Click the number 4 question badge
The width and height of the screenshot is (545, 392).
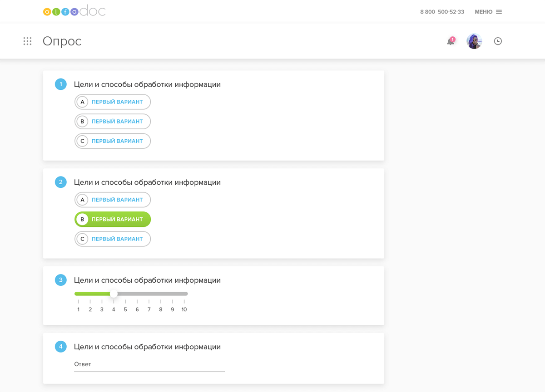pyautogui.click(x=61, y=347)
